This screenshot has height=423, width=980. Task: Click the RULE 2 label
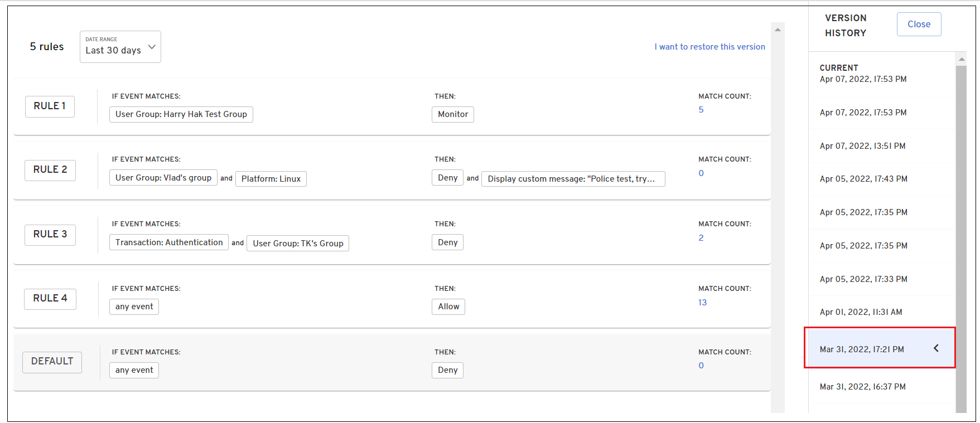50,170
